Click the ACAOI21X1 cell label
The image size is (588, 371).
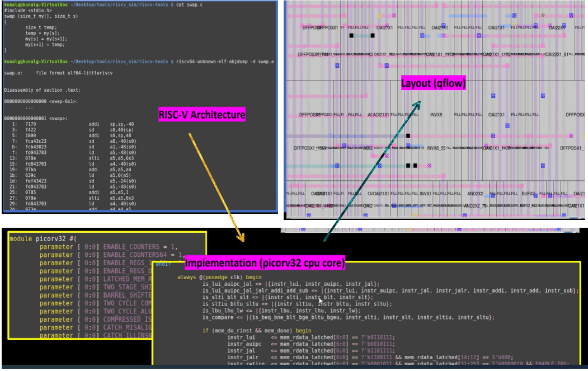[x=378, y=115]
